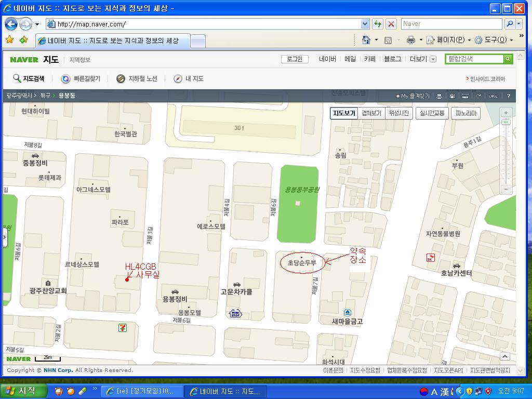The image size is (532, 399).
Task: Add to Favorites with the green plus star
Action: [x=24, y=40]
